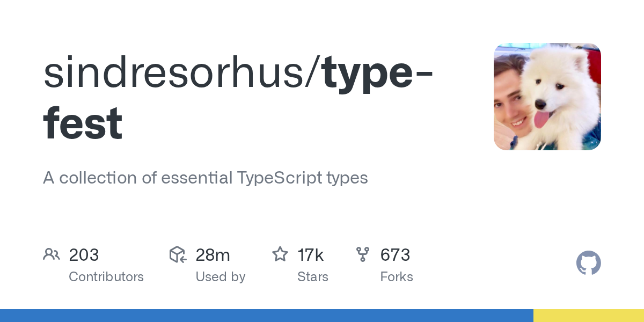Click the 28m used by count

(x=213, y=255)
